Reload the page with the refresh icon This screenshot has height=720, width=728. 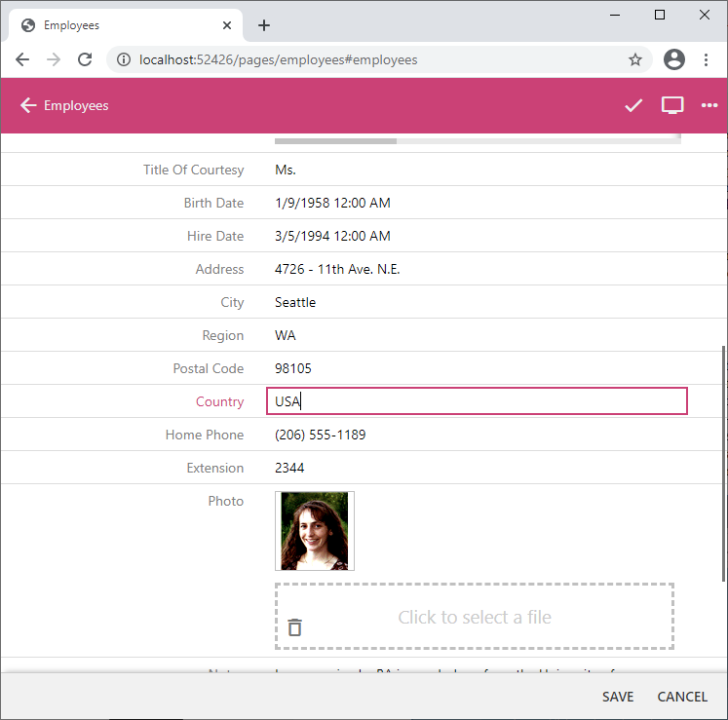tap(85, 59)
